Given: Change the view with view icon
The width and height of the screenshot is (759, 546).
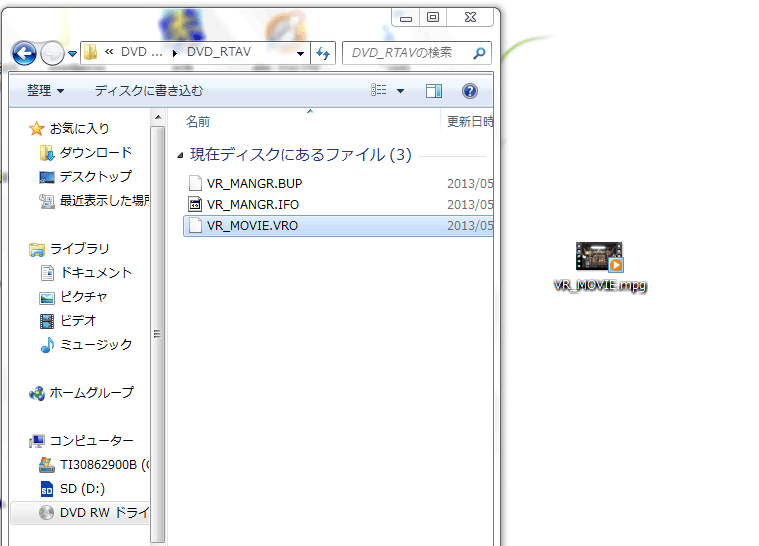Looking at the screenshot, I should [379, 90].
